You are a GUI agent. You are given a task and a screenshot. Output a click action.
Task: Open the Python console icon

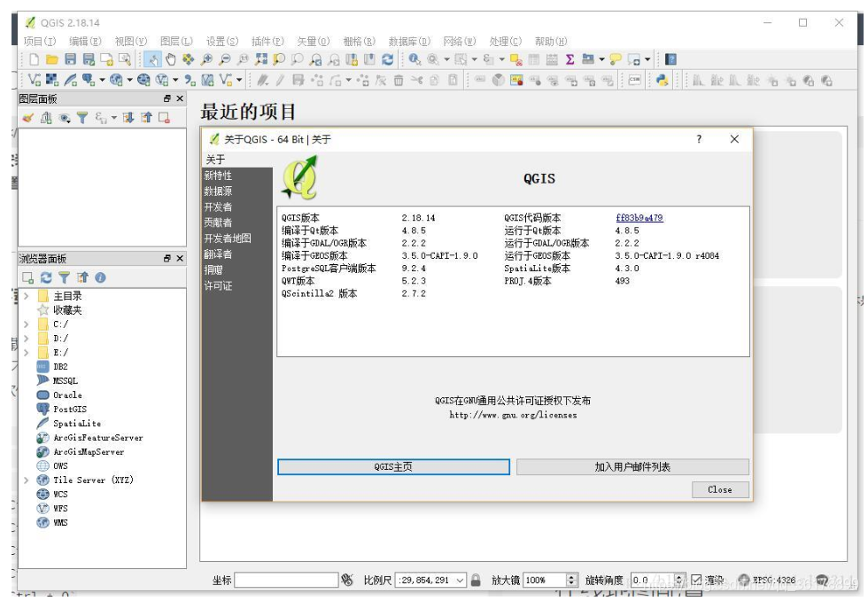(662, 81)
